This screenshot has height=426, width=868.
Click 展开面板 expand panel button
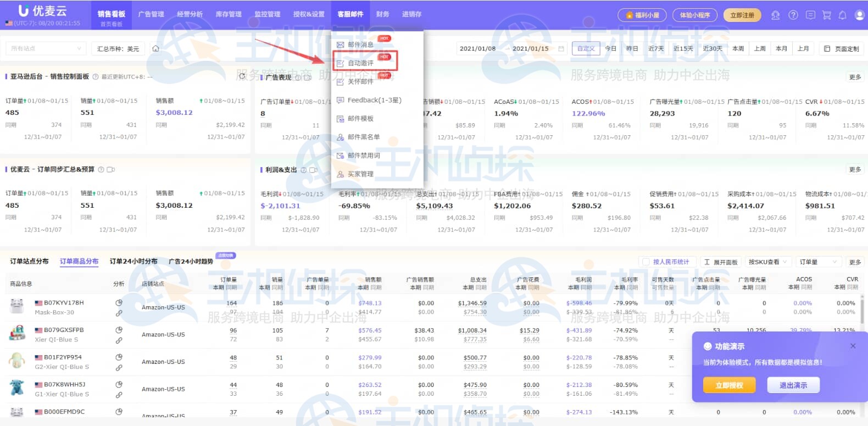click(721, 262)
